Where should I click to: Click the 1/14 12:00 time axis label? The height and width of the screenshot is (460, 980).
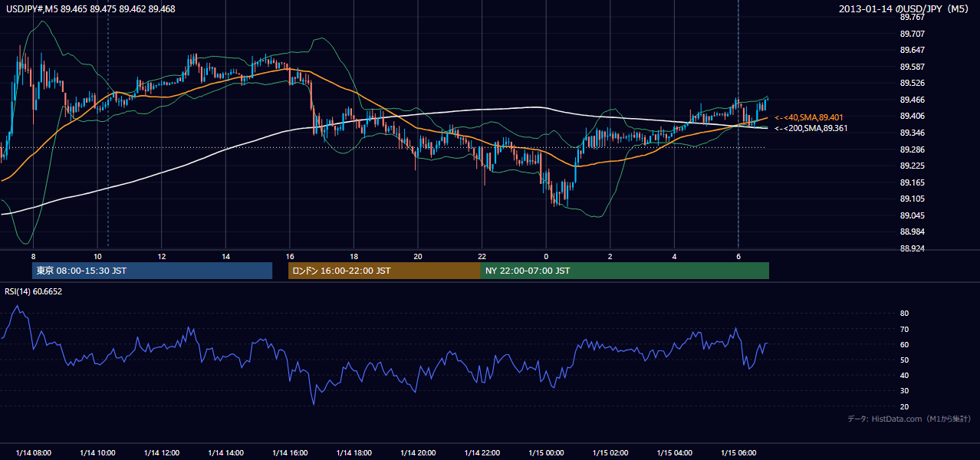point(162,453)
